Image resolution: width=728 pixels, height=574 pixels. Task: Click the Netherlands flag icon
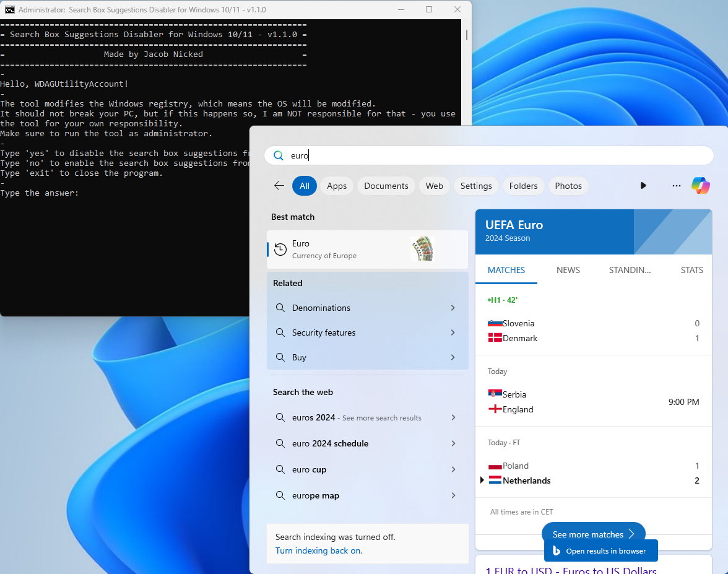pos(495,481)
